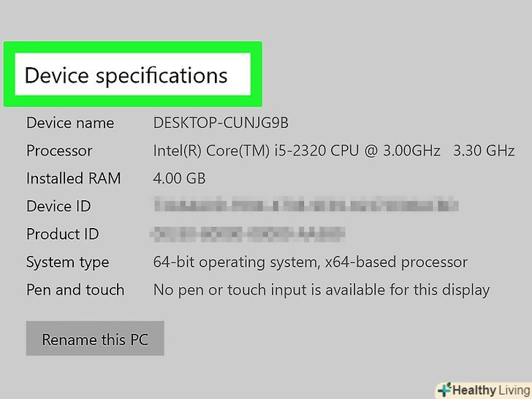
Task: Click the 3.30 GHz processor speed value
Action: 484,151
